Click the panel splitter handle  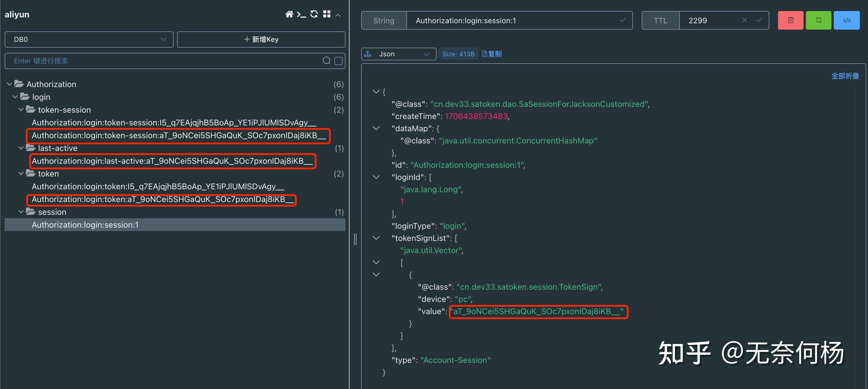(355, 239)
